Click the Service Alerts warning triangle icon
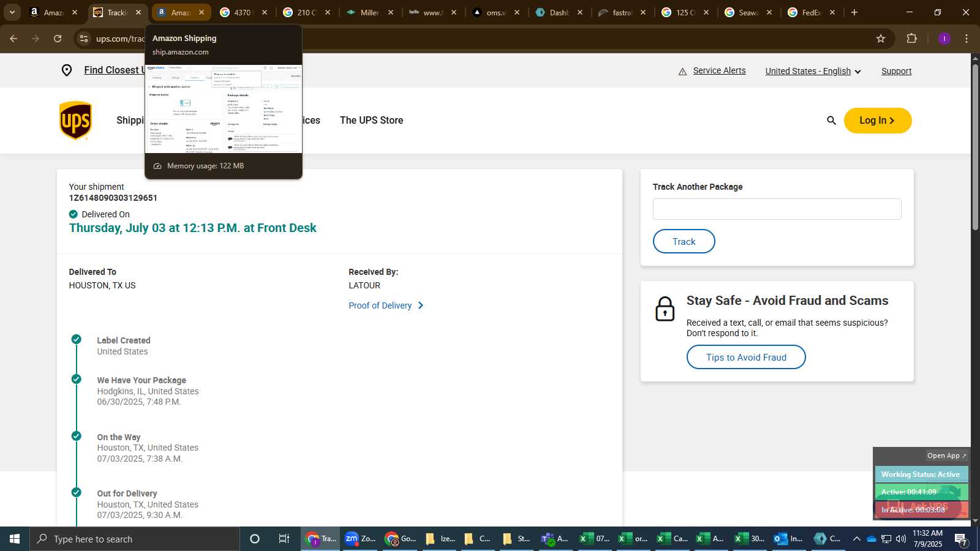This screenshot has height=551, width=980. pyautogui.click(x=682, y=72)
